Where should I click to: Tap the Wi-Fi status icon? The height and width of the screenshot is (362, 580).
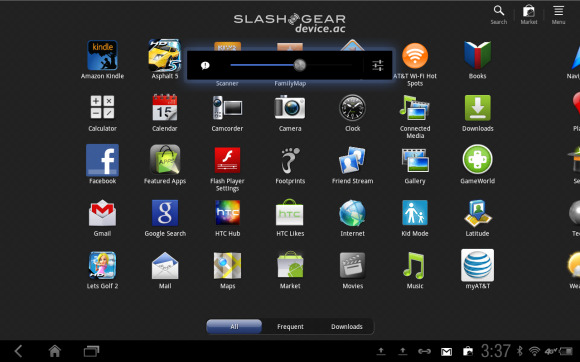(535, 351)
